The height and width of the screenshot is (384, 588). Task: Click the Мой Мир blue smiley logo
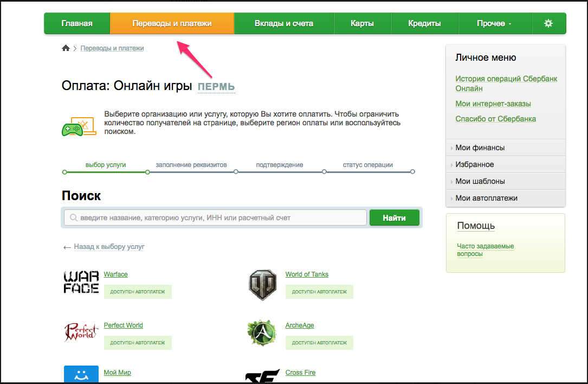pyautogui.click(x=81, y=374)
